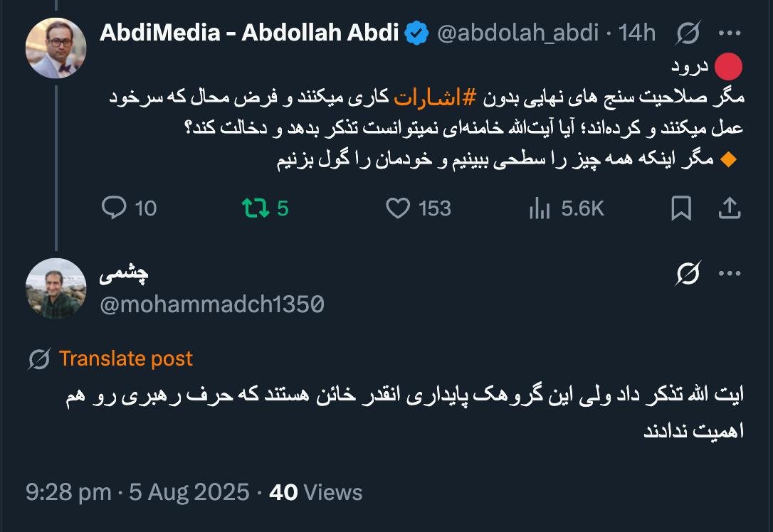Open the three-dot menu on Abdollah Abdi's tweet
This screenshot has height=532, width=773.
pyautogui.click(x=730, y=33)
